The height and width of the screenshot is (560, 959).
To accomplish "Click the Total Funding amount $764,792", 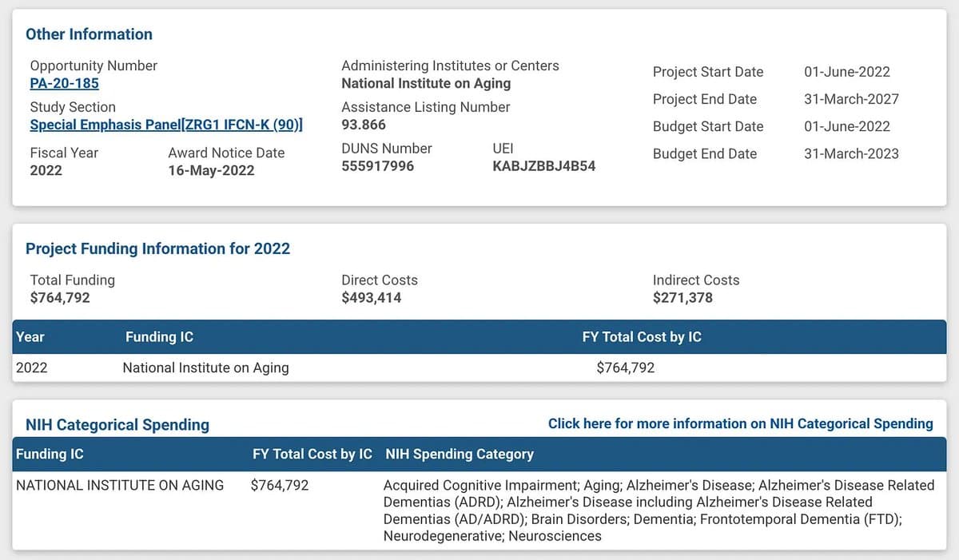I will click(x=60, y=298).
